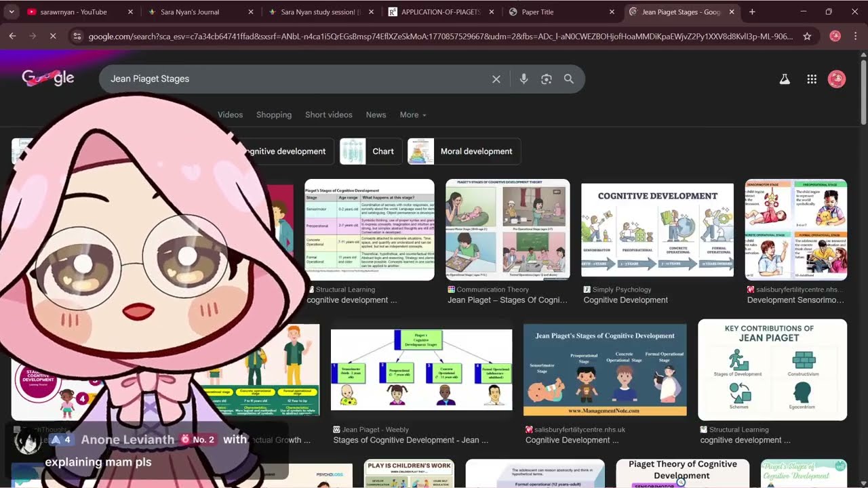Bookmark this page with the star icon
This screenshot has height=488, width=868.
pyautogui.click(x=807, y=36)
